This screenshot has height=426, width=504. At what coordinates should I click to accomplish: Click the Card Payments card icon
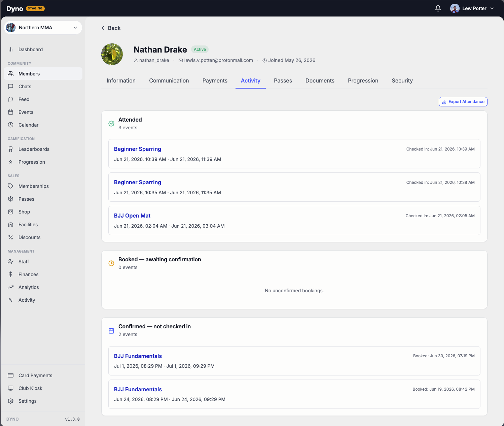[x=11, y=375]
